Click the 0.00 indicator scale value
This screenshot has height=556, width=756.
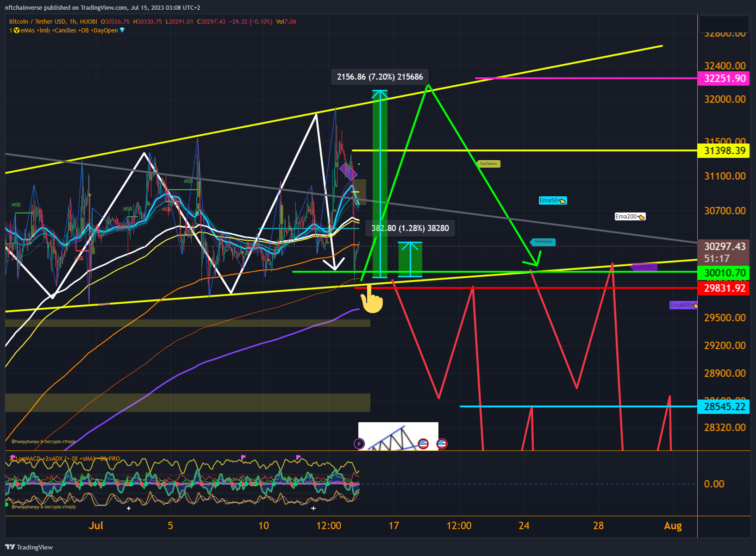click(x=714, y=484)
